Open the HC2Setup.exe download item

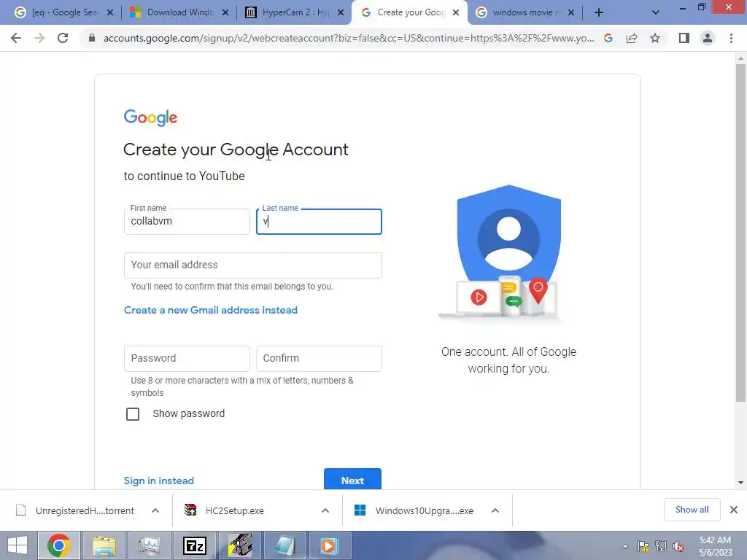[x=233, y=510]
